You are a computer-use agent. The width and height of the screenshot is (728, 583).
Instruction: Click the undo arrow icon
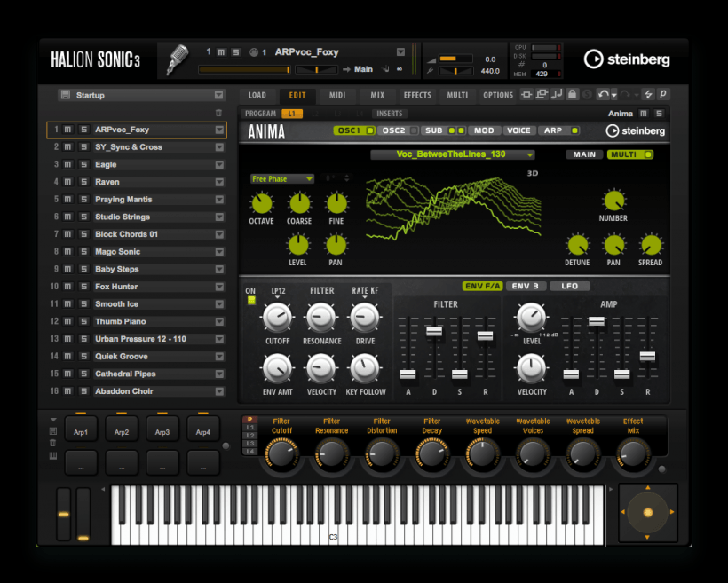pos(603,95)
